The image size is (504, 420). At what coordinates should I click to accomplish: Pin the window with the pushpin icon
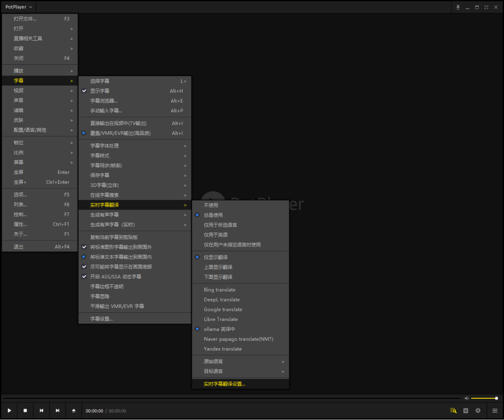458,7
